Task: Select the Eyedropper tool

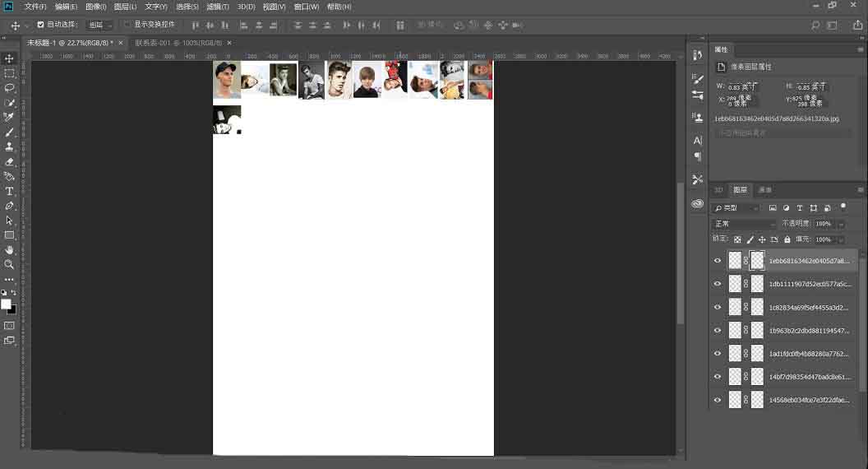Action: [9, 118]
